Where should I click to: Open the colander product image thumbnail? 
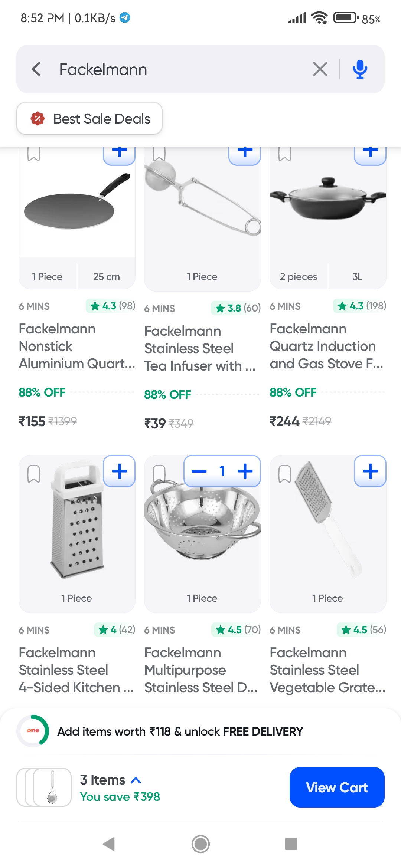point(202,530)
